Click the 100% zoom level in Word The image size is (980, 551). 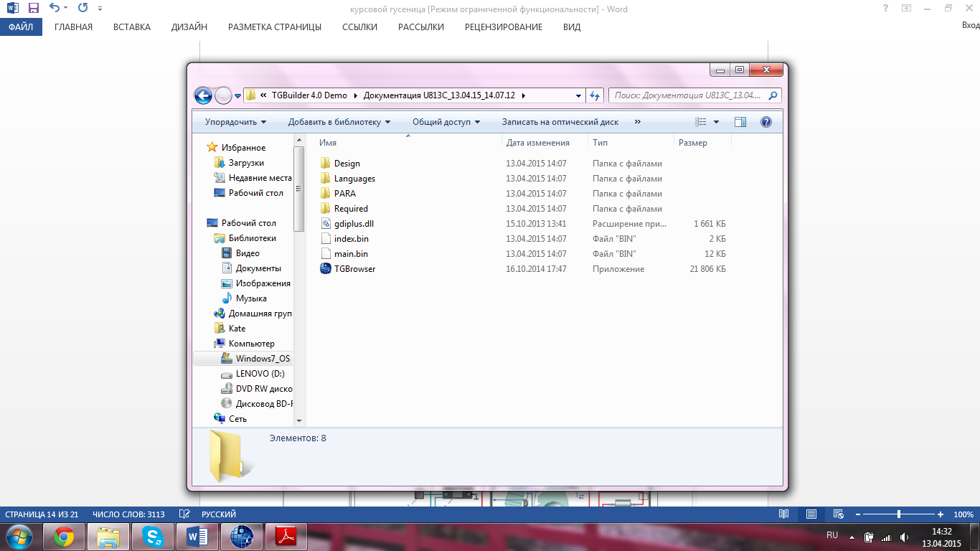(963, 514)
